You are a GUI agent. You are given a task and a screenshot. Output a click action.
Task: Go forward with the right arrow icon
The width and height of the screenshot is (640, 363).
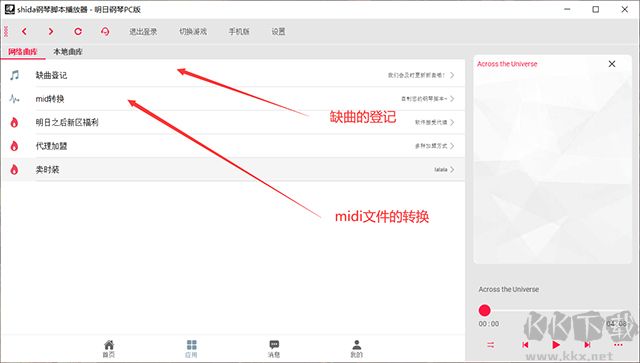[x=51, y=31]
